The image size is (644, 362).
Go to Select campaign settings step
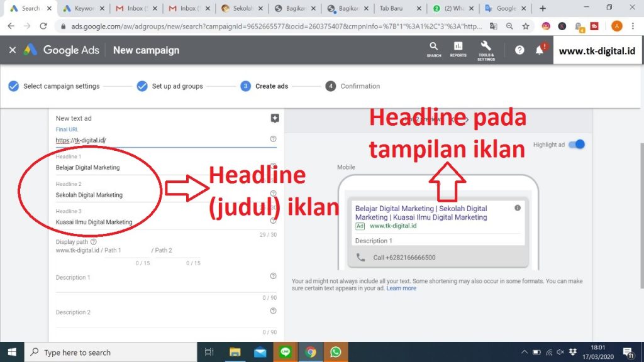61,86
